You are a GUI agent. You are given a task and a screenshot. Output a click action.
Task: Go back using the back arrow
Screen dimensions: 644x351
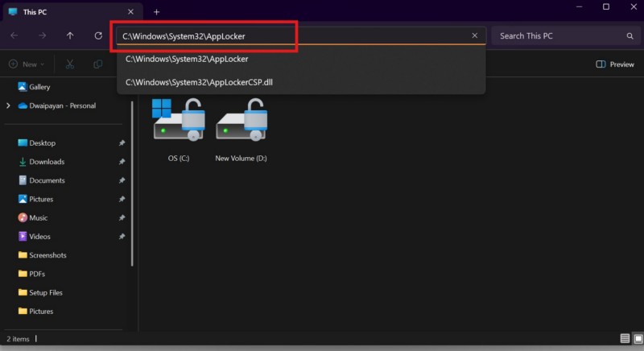click(14, 35)
